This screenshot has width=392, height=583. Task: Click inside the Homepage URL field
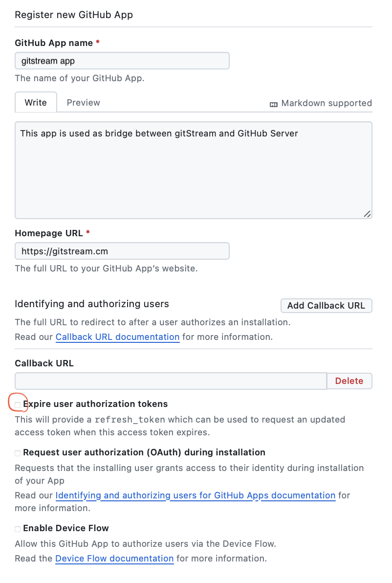click(x=122, y=250)
